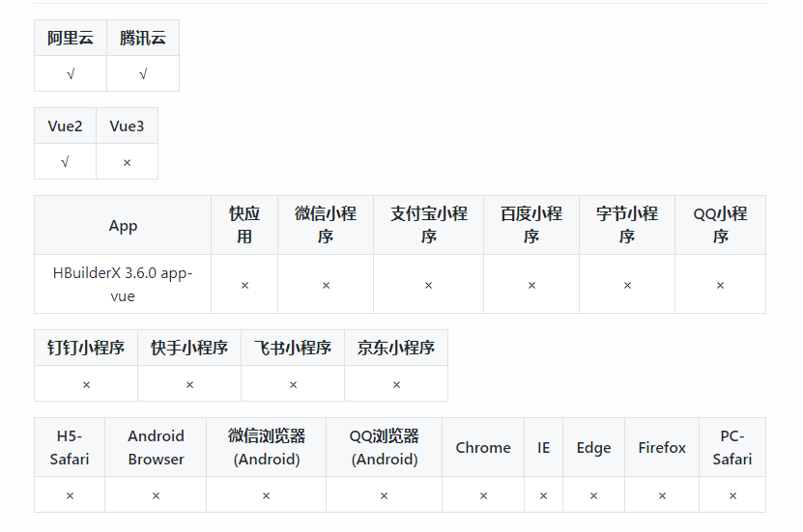Click the 阿里云 header cell
803x532 pixels.
(x=71, y=38)
